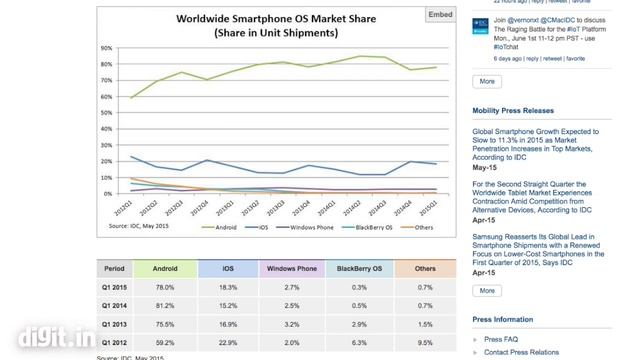640x360 pixels.
Task: Click the 16.9% iOS cell for Q1 2013
Action: (228, 324)
